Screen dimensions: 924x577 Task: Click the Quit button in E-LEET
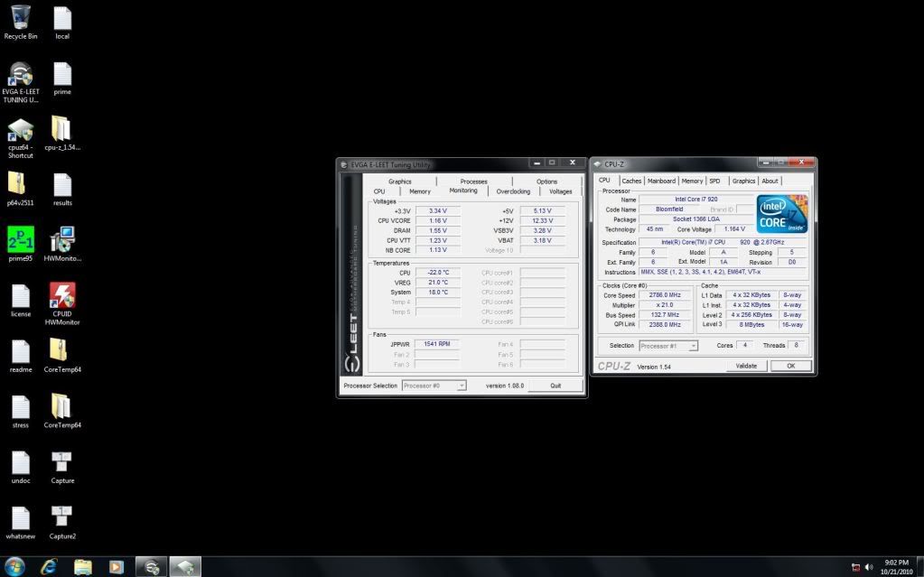(555, 386)
